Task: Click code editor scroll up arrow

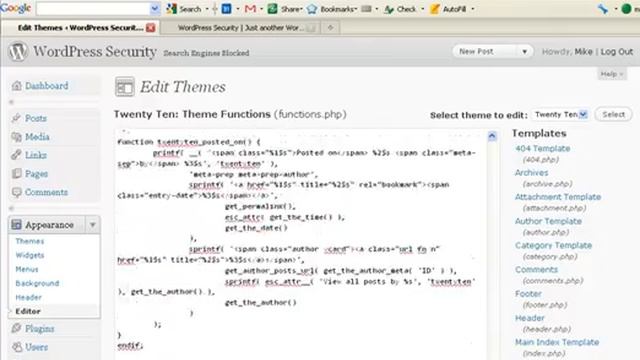Action: [x=492, y=136]
